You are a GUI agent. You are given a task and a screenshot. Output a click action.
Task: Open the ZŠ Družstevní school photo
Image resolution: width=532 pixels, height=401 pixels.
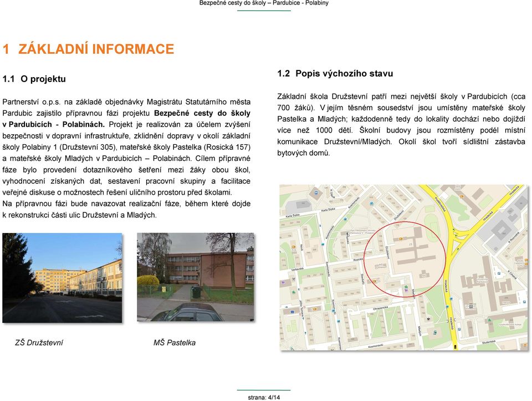62,278
